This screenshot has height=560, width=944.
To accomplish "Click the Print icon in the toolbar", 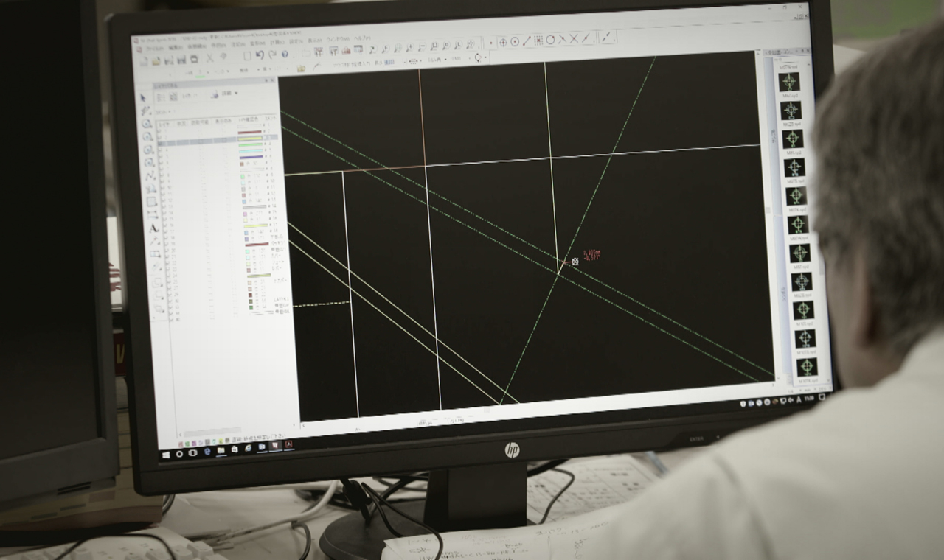I will pyautogui.click(x=194, y=60).
